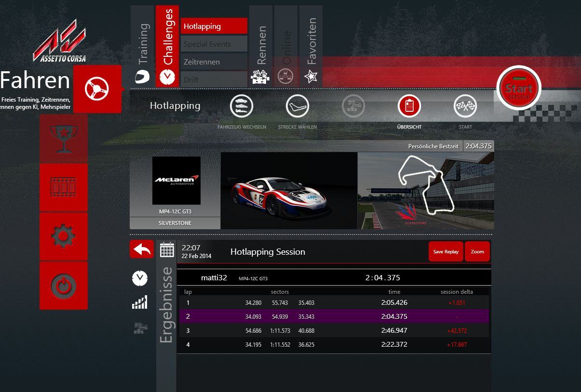This screenshot has height=392, width=581.
Task: Open the Online tab
Action: pos(286,46)
